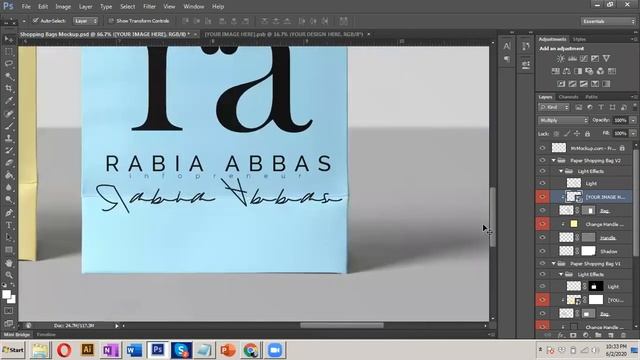Select the Eraser tool
Image resolution: width=640 pixels, height=360 pixels.
[x=9, y=163]
